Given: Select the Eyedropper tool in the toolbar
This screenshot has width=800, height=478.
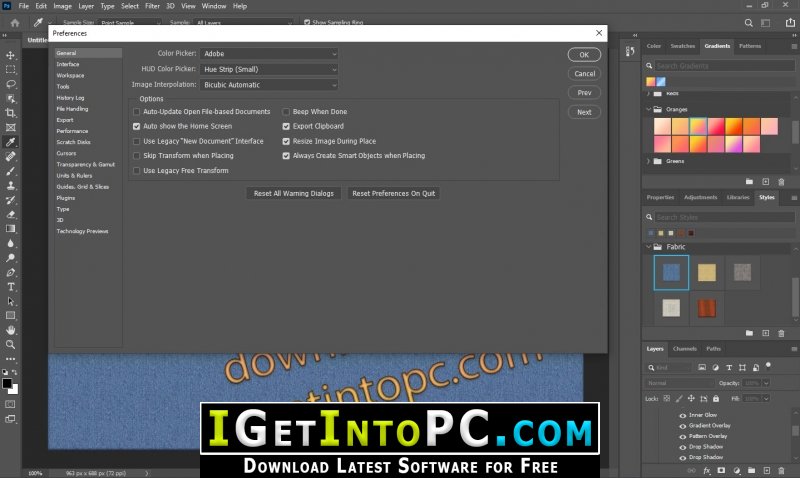Looking at the screenshot, I should [x=10, y=142].
